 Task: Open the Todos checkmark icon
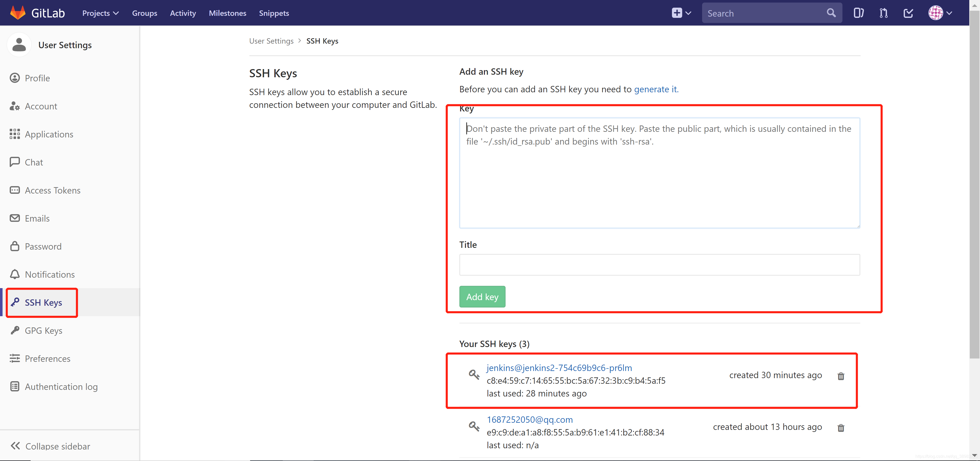pos(909,12)
